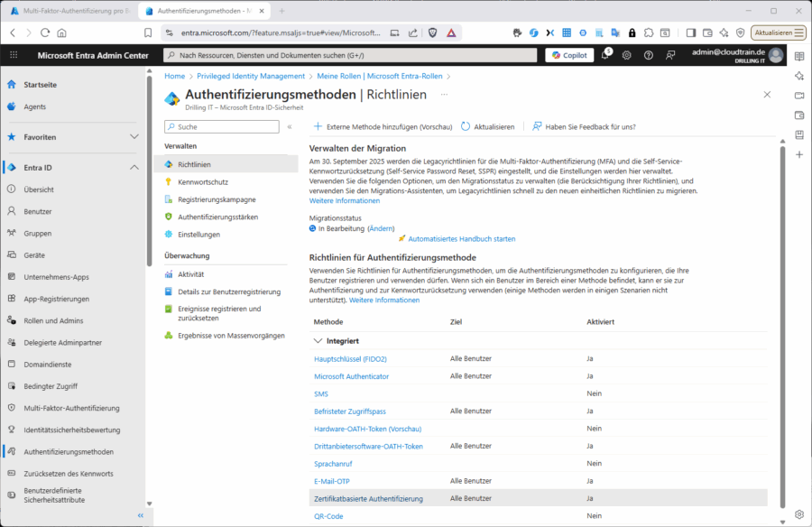Reload the page with browser refresh button
Viewport: 812px width, 527px height.
click(x=45, y=32)
